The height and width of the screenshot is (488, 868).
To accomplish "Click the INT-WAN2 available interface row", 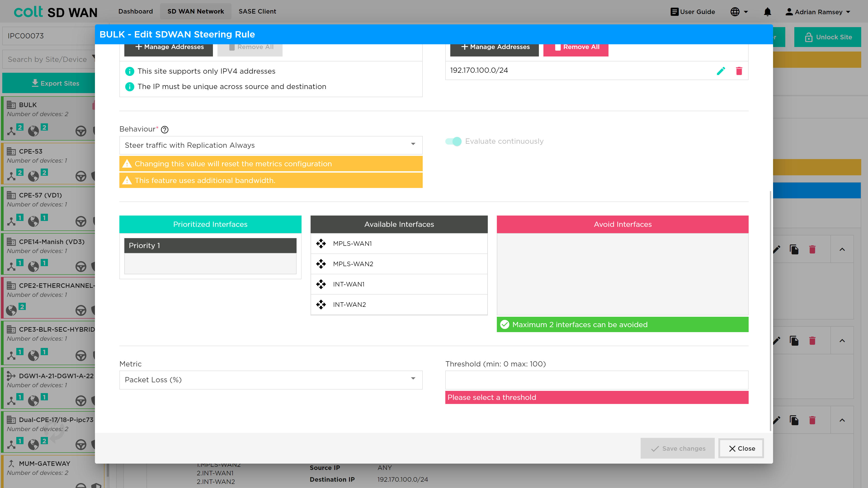I will (x=399, y=305).
